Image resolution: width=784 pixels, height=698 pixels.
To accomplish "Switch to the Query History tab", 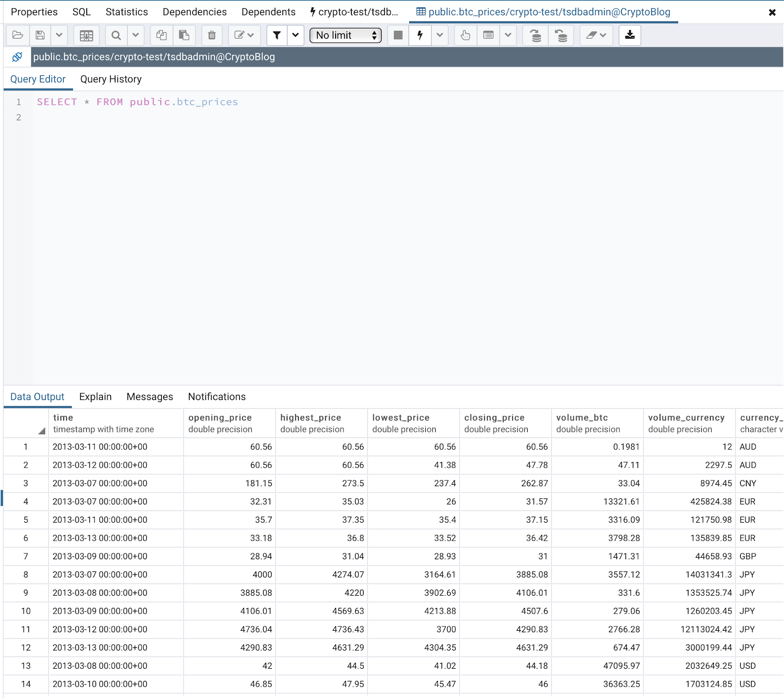I will click(x=111, y=79).
